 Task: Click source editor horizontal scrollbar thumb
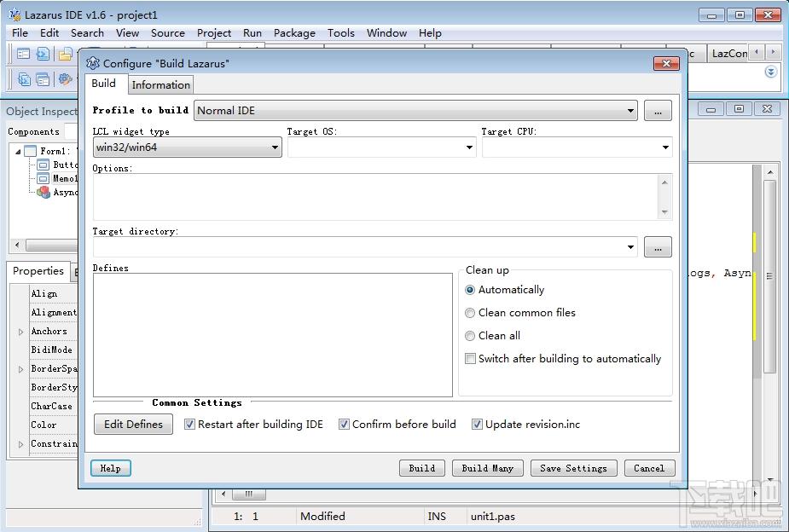click(x=248, y=494)
